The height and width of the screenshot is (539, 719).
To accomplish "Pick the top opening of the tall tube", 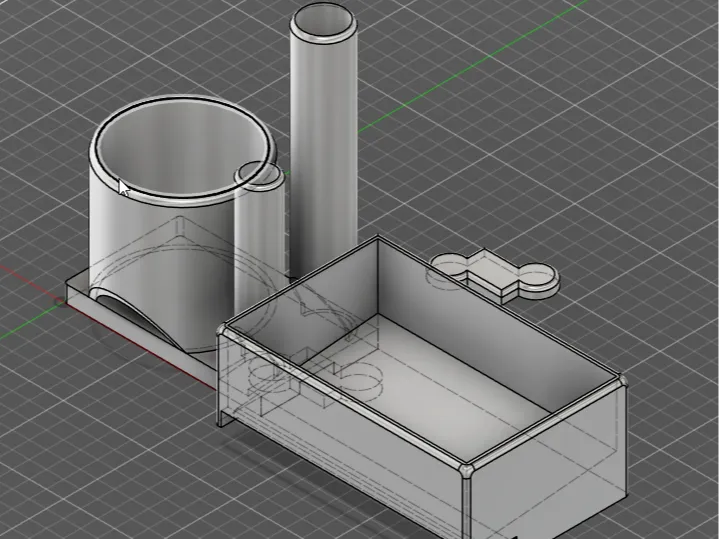I will click(x=324, y=21).
